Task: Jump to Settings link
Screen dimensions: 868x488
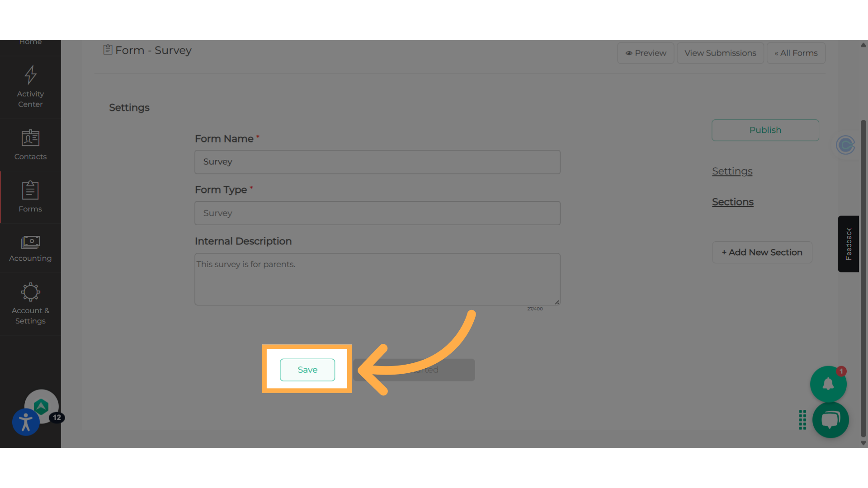Action: [x=732, y=171]
